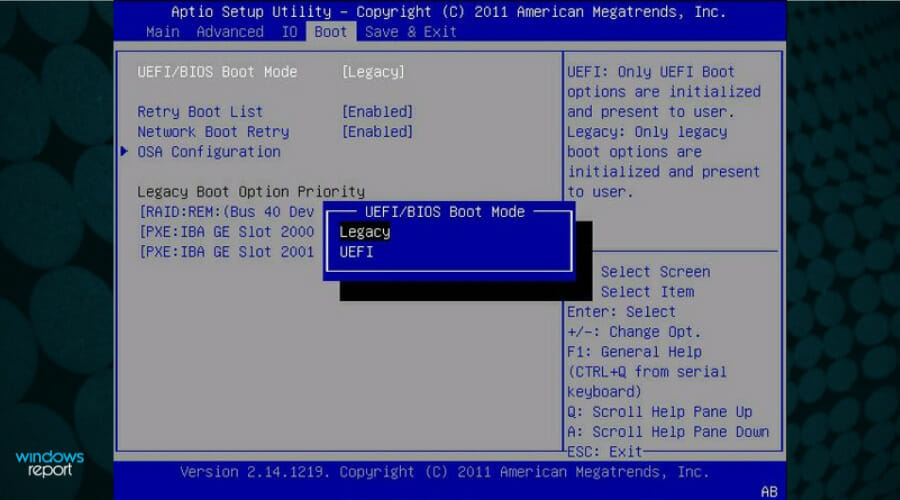Viewport: 900px width, 500px height.
Task: Choose Legacy in the boot mode popup
Action: 364,232
